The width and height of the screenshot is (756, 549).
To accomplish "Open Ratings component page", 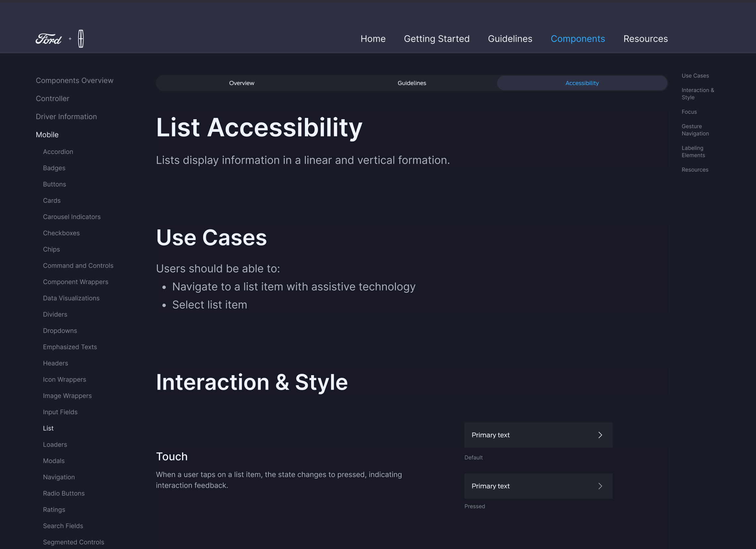I will click(54, 510).
